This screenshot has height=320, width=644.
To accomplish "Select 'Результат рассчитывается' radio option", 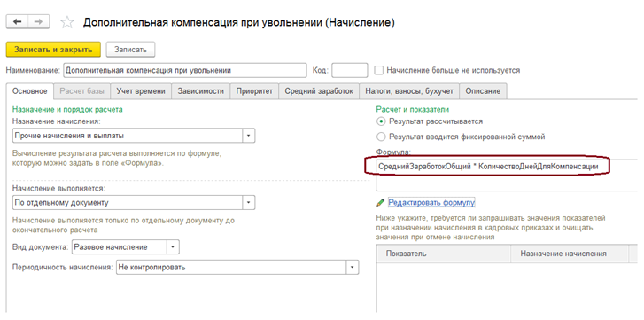I will 381,121.
